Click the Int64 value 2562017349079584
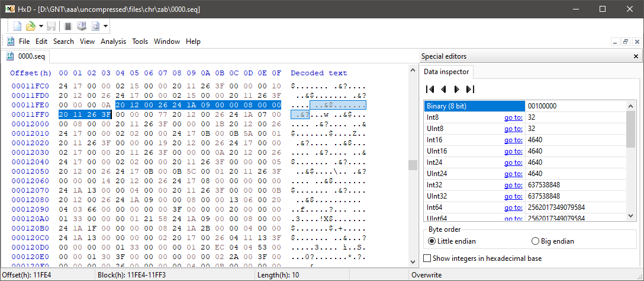This screenshot has height=281, width=644. (x=556, y=207)
